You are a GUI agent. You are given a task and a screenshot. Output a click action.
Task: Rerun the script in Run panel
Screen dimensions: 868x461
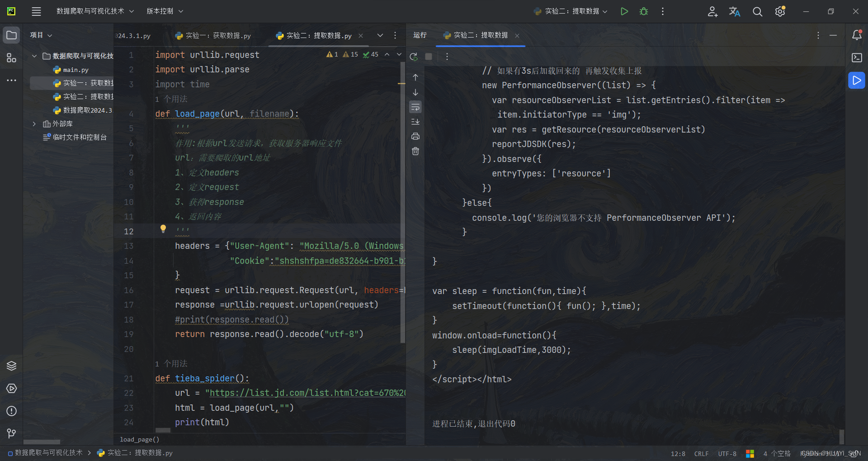pos(414,57)
